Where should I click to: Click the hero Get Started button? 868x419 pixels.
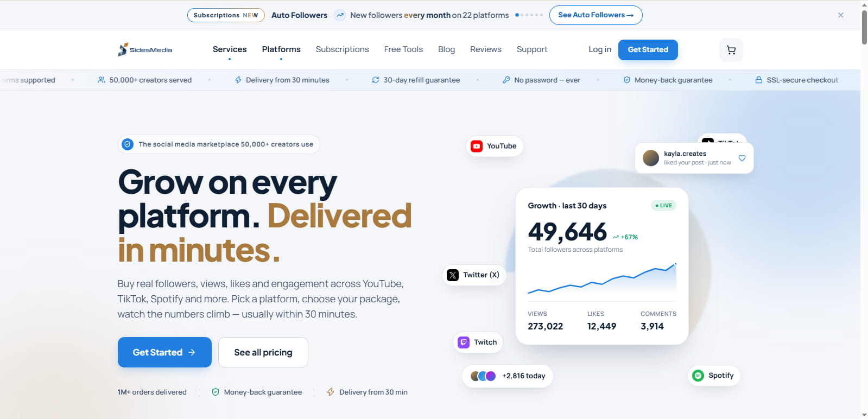coord(164,352)
